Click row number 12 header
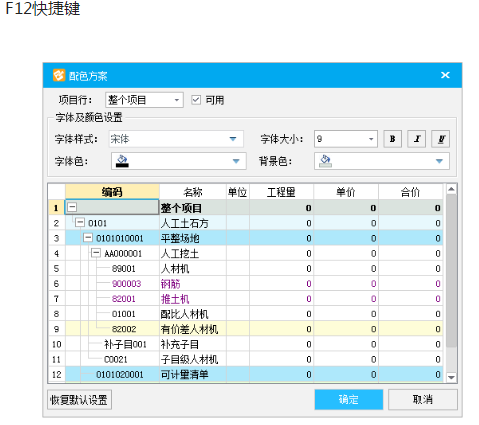Screen dimensions: 479x425 pyautogui.click(x=56, y=374)
